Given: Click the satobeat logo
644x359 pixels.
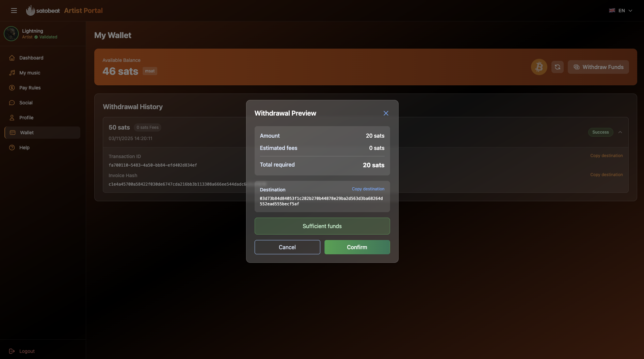Looking at the screenshot, I should pyautogui.click(x=43, y=10).
